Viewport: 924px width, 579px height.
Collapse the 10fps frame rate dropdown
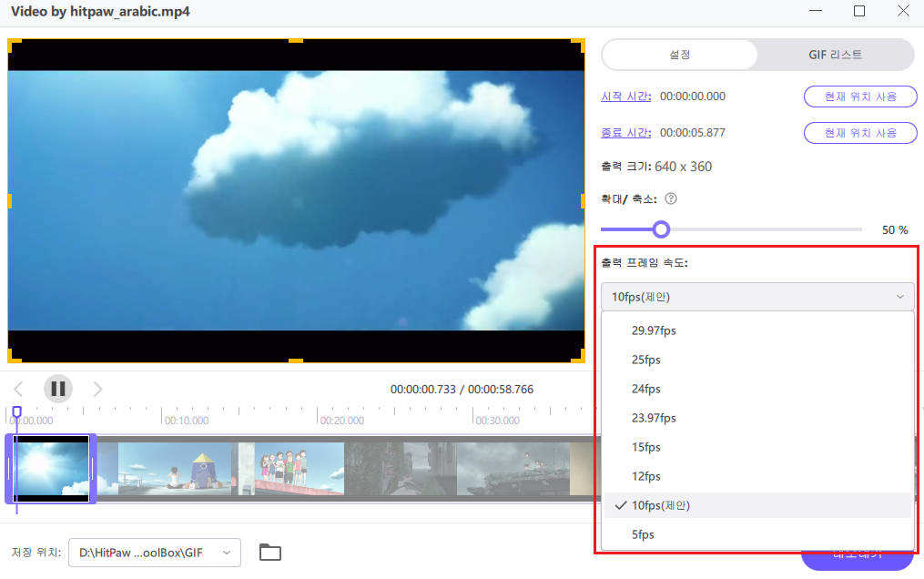point(757,296)
